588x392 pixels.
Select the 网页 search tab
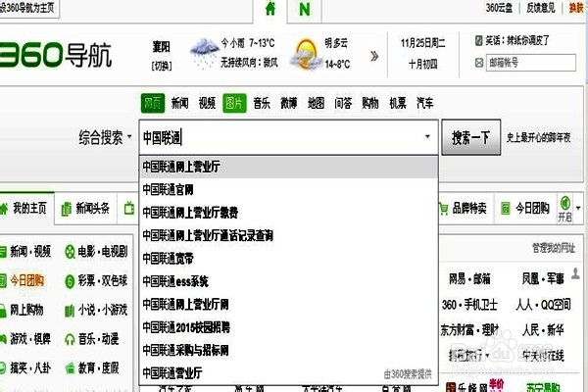(153, 103)
